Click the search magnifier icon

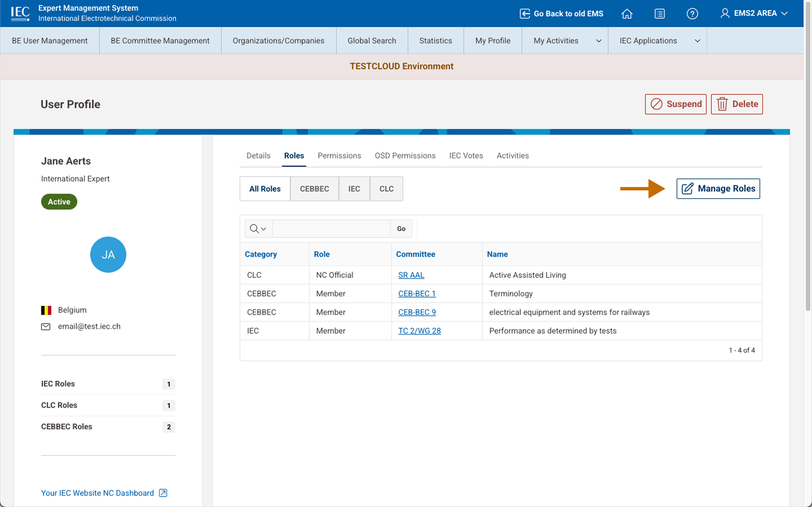(254, 228)
